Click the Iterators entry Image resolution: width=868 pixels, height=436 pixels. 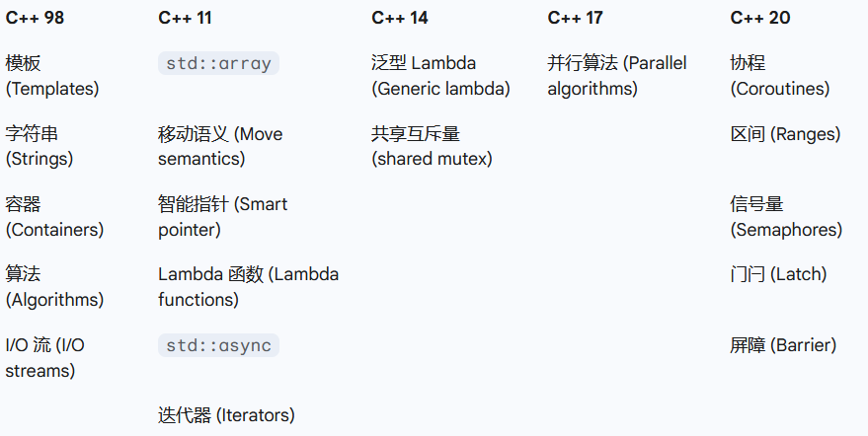click(x=226, y=415)
